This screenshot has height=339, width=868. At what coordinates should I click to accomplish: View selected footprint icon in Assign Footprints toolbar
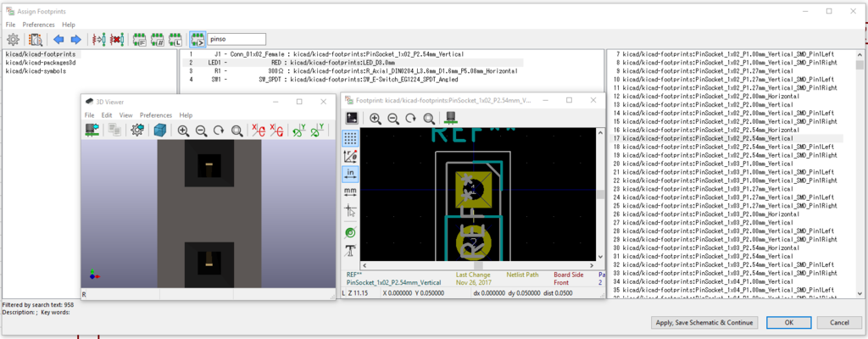(x=36, y=39)
